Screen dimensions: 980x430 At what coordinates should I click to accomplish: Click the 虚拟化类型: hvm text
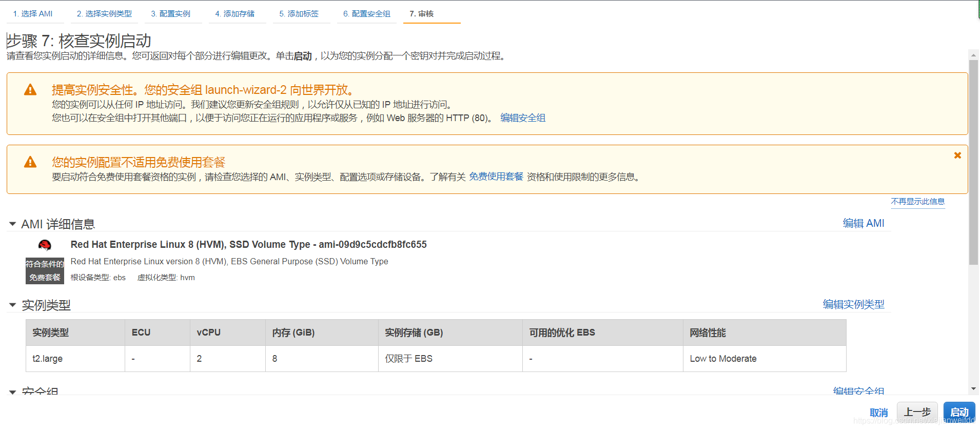point(166,278)
